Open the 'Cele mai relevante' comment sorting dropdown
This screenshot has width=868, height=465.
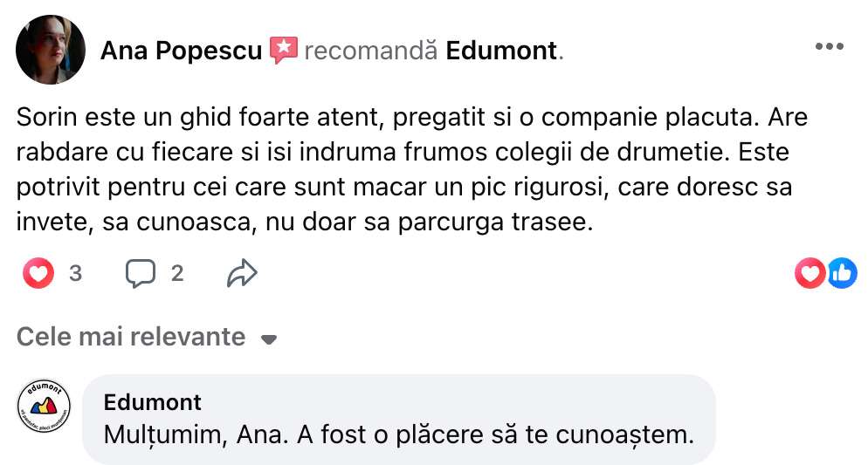(131, 337)
